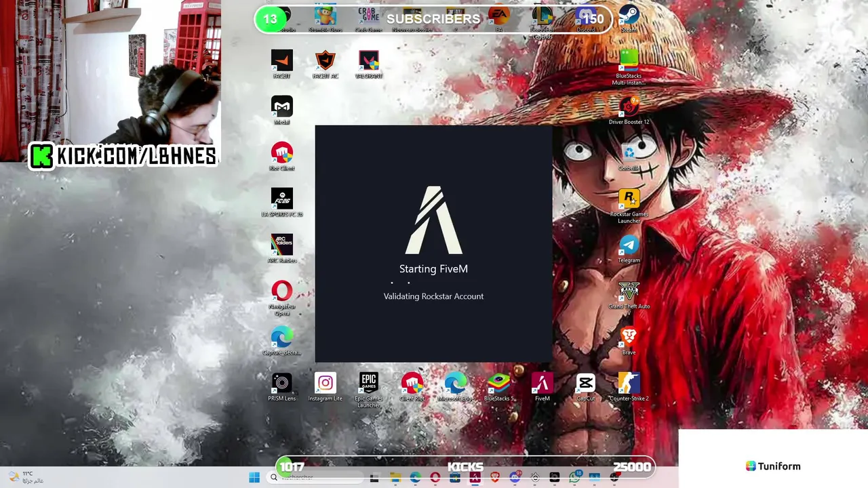Viewport: 868px width, 488px height.
Task: Click the active FiveM taskbar button
Action: pos(475,477)
